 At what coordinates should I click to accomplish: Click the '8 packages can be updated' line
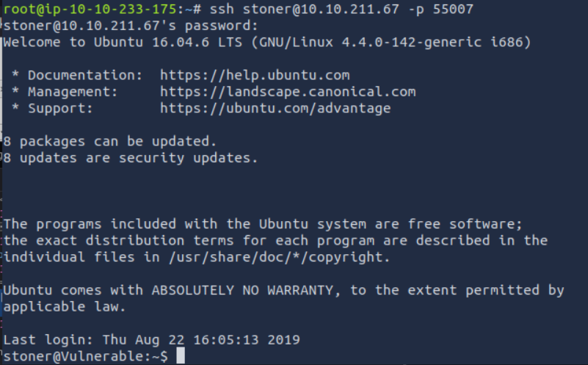[x=109, y=141]
